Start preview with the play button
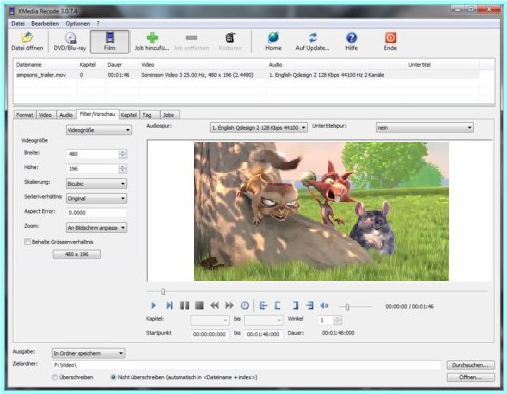Viewport: 507px width, 394px height. pos(153,305)
